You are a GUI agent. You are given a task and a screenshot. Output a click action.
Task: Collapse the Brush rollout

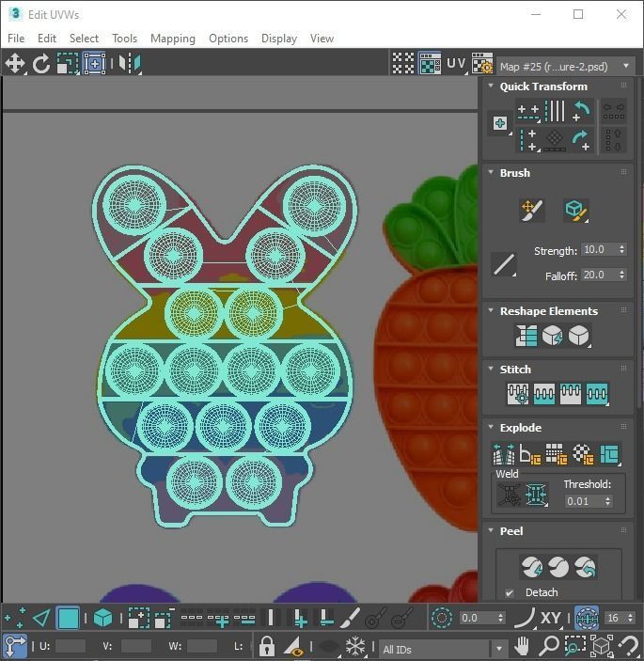pyautogui.click(x=491, y=172)
